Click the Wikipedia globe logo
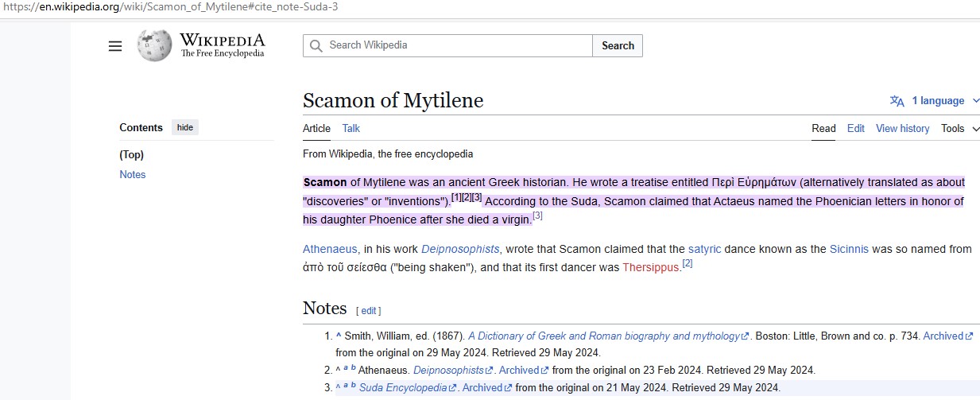Screen dimensions: 980x400 154,45
